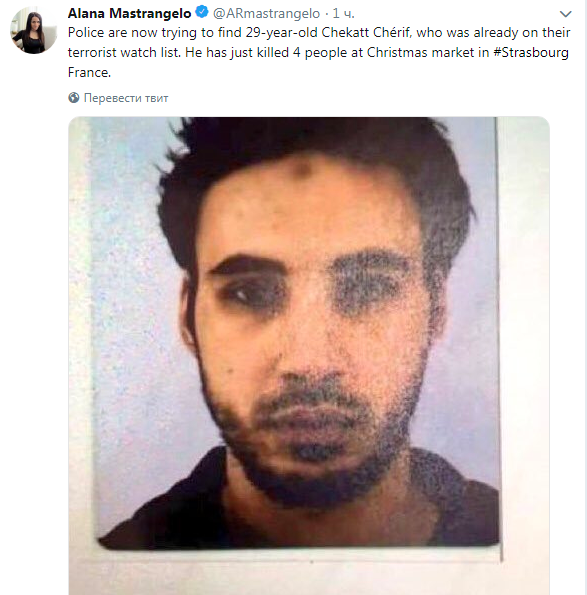
Task: Click the Перевести твит translate link
Action: [x=126, y=98]
